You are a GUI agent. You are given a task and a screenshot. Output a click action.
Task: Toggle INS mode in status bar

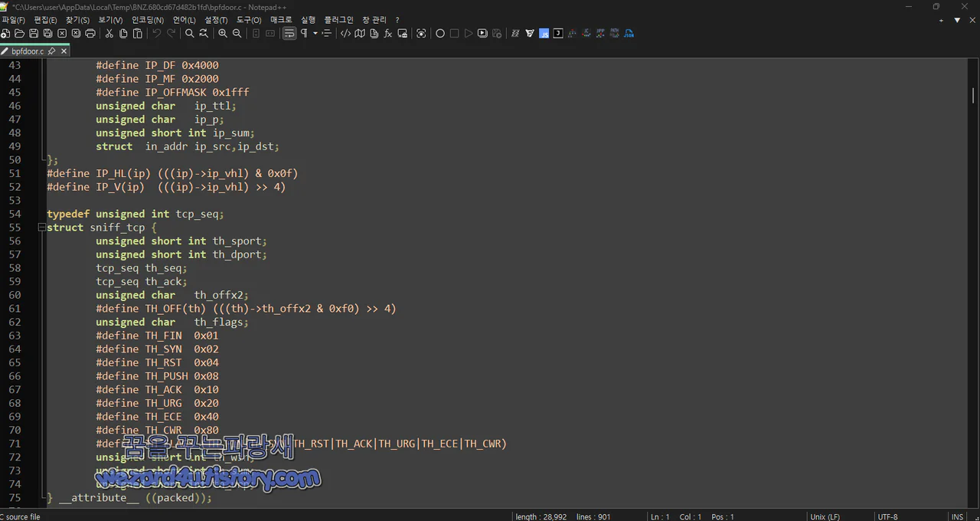(957, 516)
